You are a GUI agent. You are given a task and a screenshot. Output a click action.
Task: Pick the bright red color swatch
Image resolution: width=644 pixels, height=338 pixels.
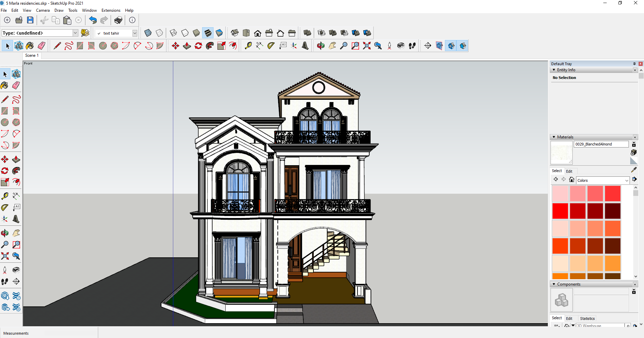pos(560,211)
